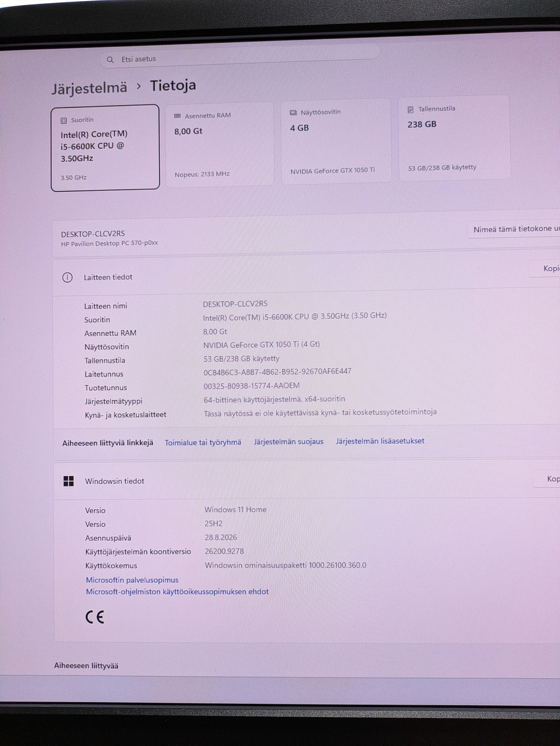The image size is (560, 746).
Task: Click the Windows logo beside Windowsin tiedot
Action: click(69, 481)
